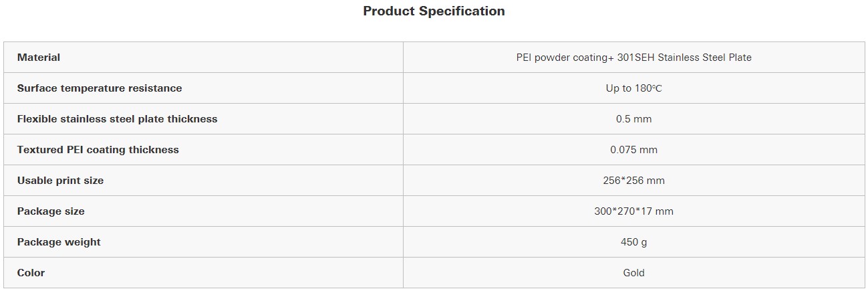The height and width of the screenshot is (297, 868).
Task: Click the Product Specification heading
Action: click(x=434, y=11)
